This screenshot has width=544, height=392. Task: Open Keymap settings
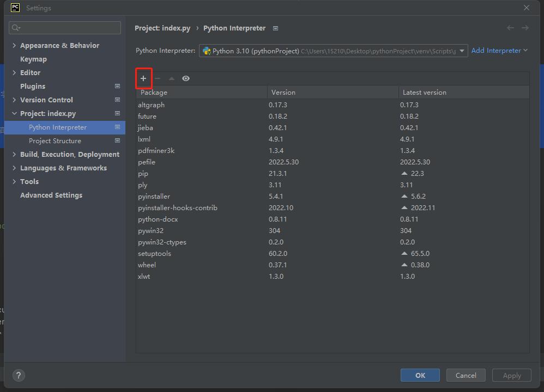[33, 59]
